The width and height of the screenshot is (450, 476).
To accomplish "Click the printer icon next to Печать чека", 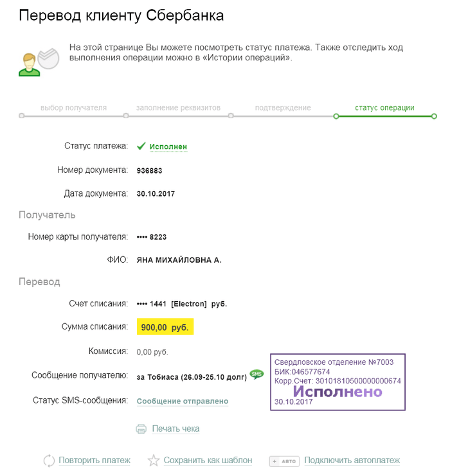I will click(141, 429).
